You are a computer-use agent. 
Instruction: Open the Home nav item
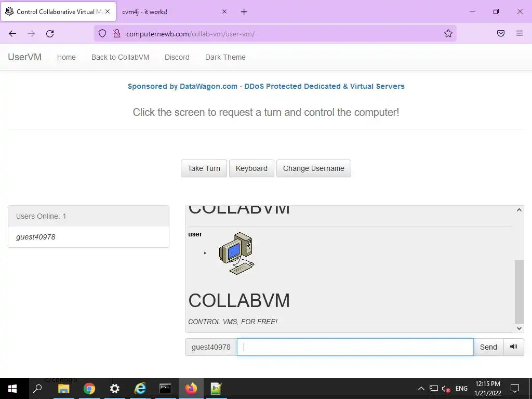[66, 57]
